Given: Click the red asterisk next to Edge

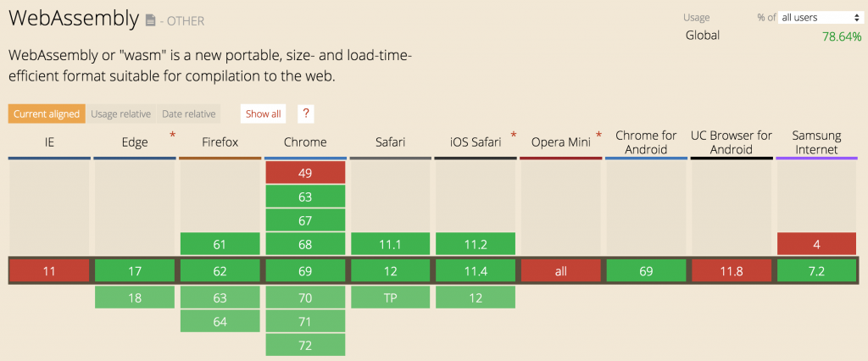Looking at the screenshot, I should [x=173, y=136].
